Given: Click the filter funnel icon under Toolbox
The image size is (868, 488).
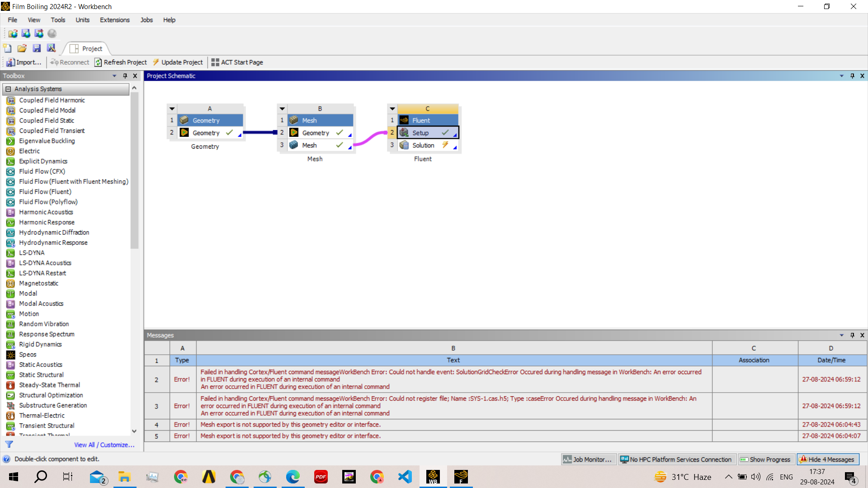Looking at the screenshot, I should pyautogui.click(x=9, y=445).
